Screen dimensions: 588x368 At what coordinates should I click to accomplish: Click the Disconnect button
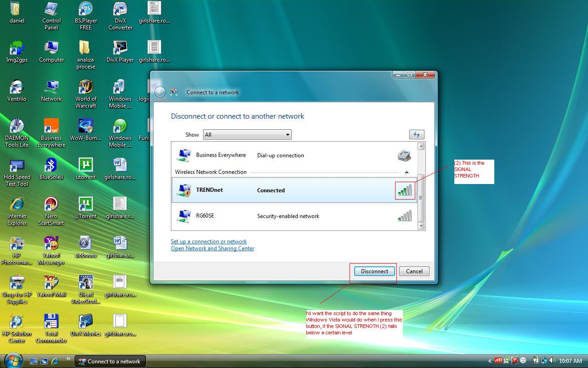click(374, 271)
